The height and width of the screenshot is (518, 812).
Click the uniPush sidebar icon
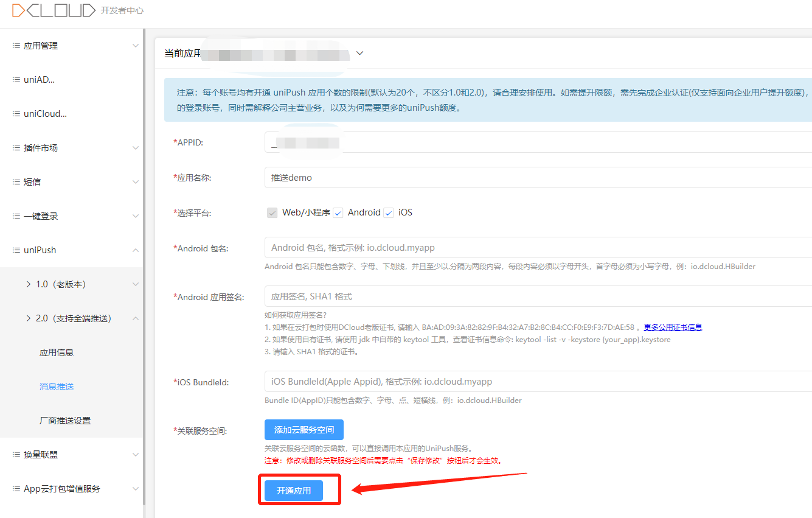point(15,250)
